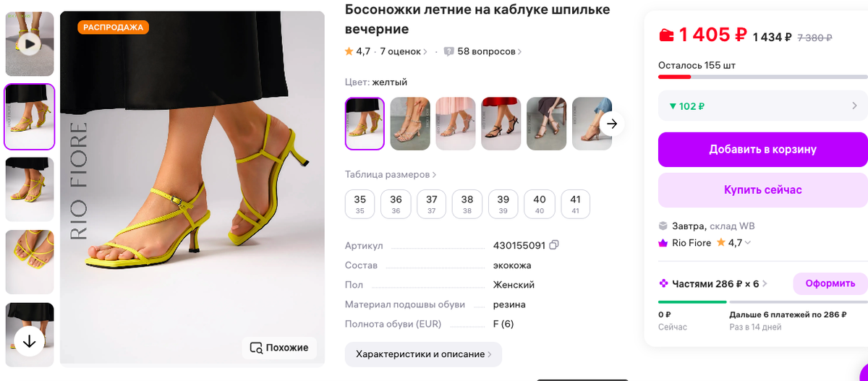
Task: Click the star rating 4,7
Action: click(357, 51)
